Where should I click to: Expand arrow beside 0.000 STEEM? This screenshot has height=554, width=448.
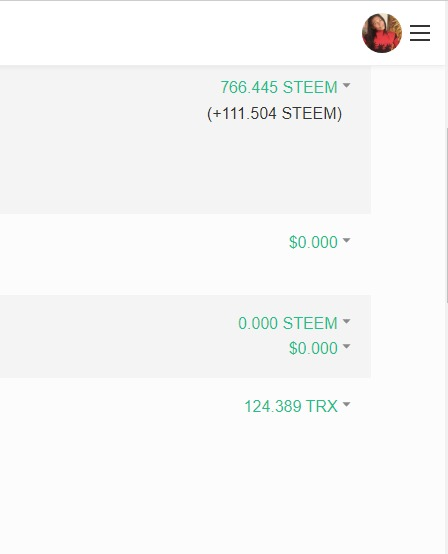tap(346, 321)
